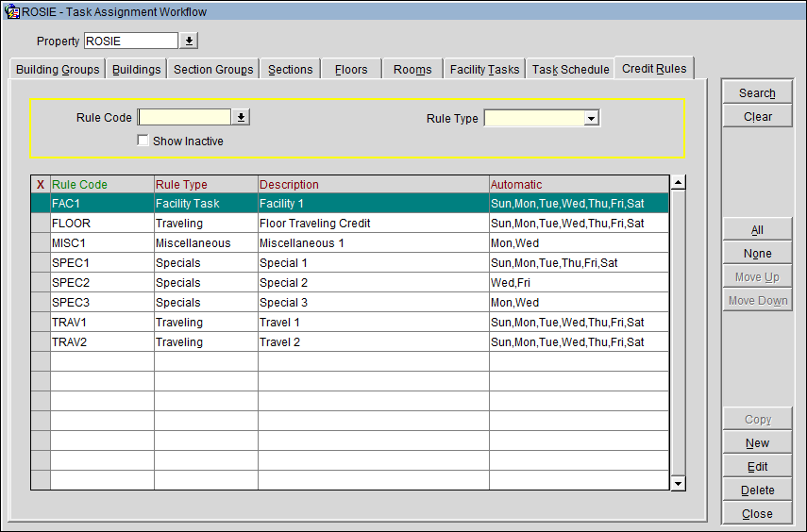Select all rules with All button

pyautogui.click(x=757, y=230)
